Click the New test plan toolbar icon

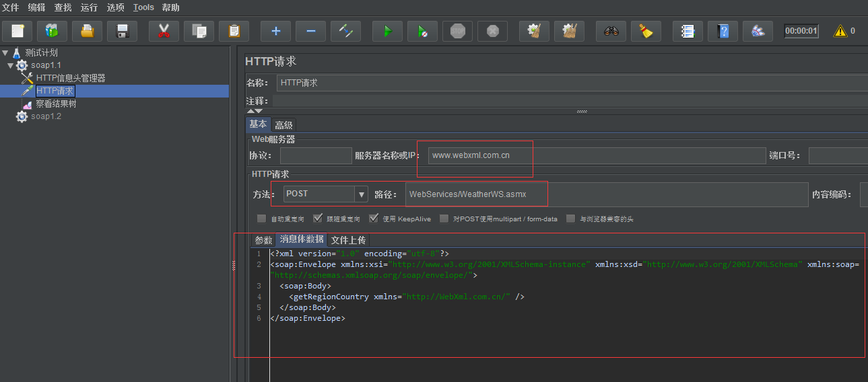pyautogui.click(x=18, y=31)
